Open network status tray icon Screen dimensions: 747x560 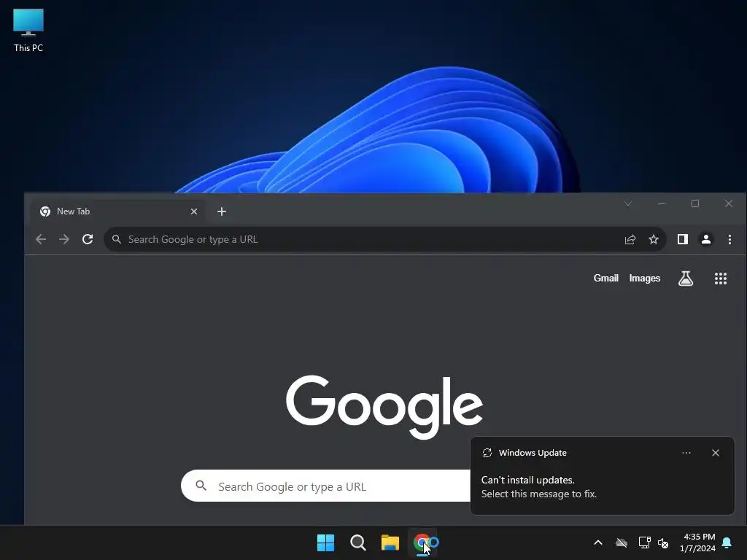tap(644, 542)
